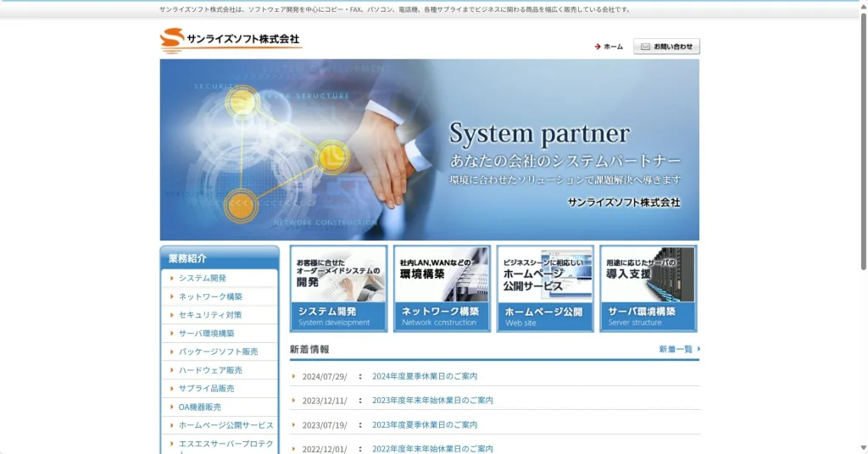Choose OA機器販売 sidebar link
Viewport: 868px width, 454px height.
pos(199,407)
